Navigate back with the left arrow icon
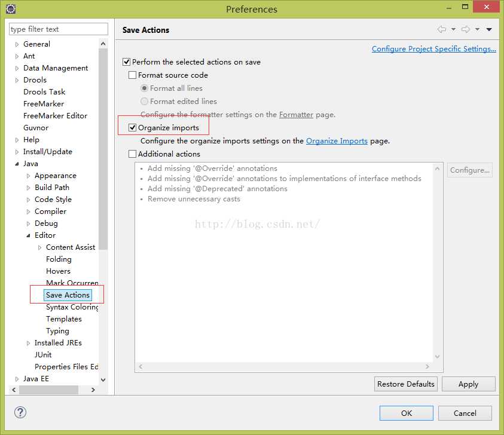The image size is (504, 435). tap(442, 29)
